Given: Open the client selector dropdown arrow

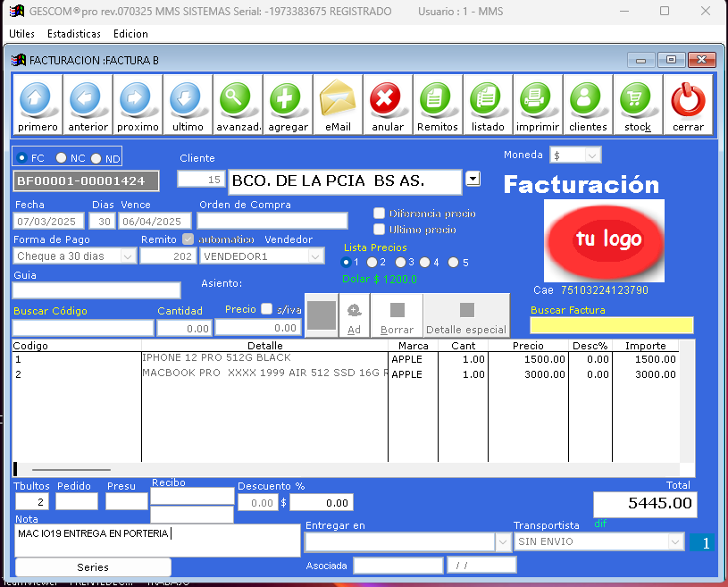Looking at the screenshot, I should tap(473, 179).
